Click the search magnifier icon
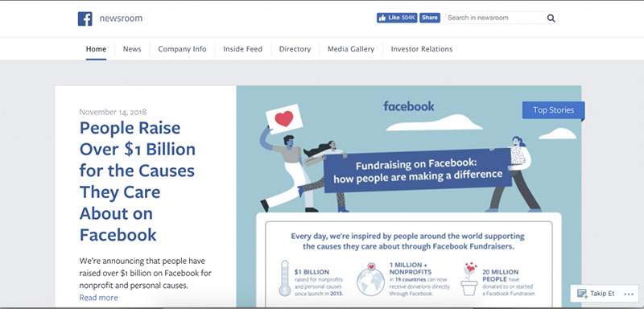The height and width of the screenshot is (309, 644). point(551,18)
